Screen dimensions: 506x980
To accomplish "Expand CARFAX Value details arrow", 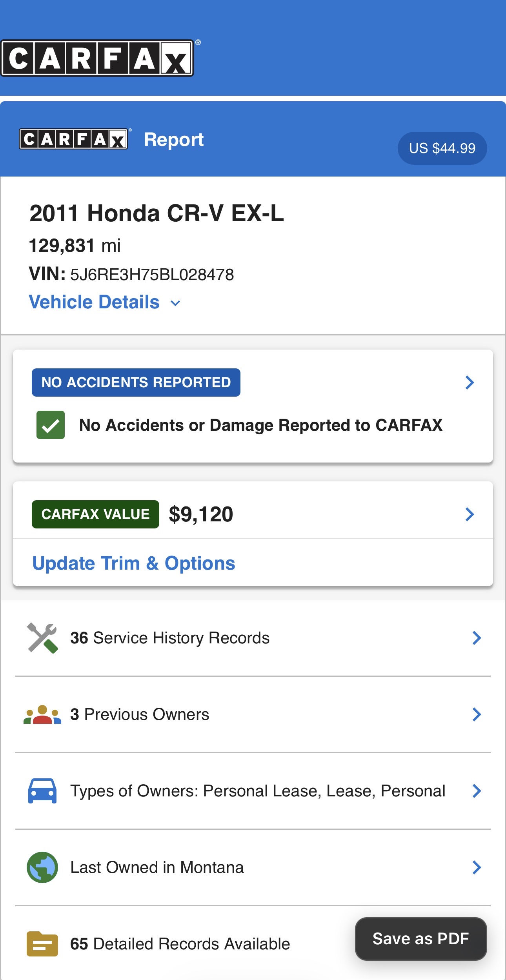I will point(470,514).
